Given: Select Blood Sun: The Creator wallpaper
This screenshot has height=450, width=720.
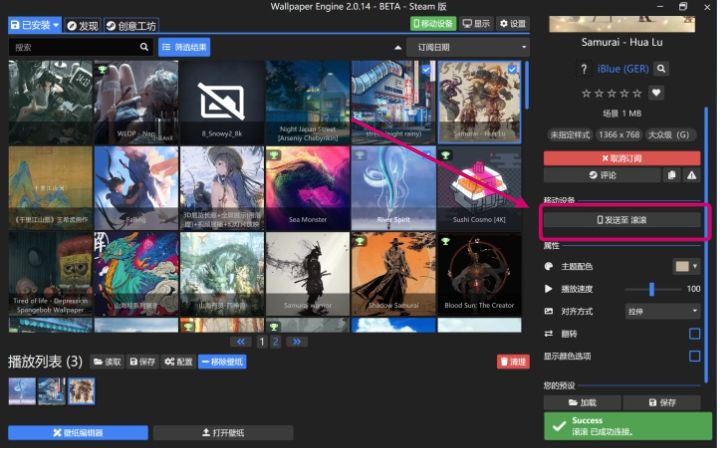Looking at the screenshot, I should tap(479, 274).
